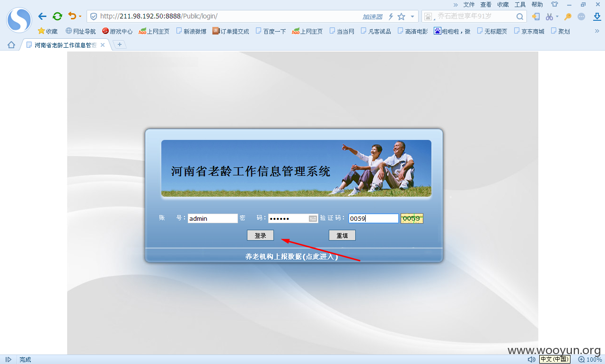605x364 pixels.
Task: Click the orange undo restore icon
Action: pyautogui.click(x=72, y=16)
